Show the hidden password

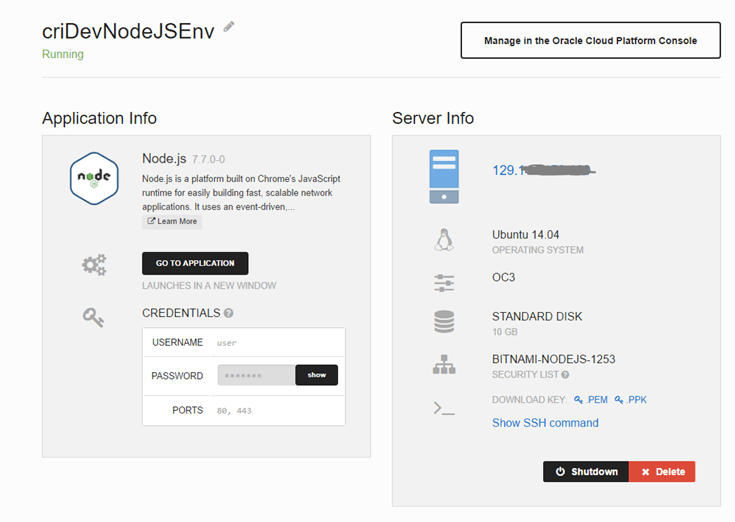click(x=316, y=375)
